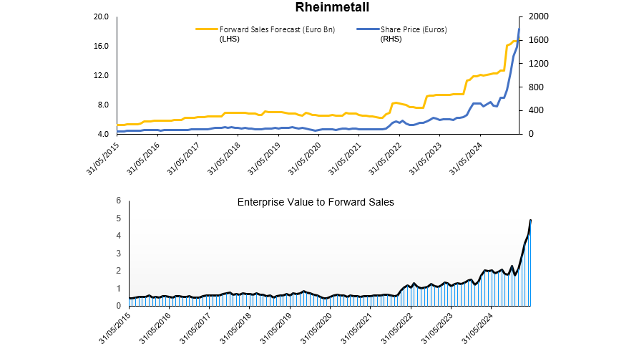Click the 3 y-axis label on lower chart
Screen dimensions: 644x356
[119, 253]
